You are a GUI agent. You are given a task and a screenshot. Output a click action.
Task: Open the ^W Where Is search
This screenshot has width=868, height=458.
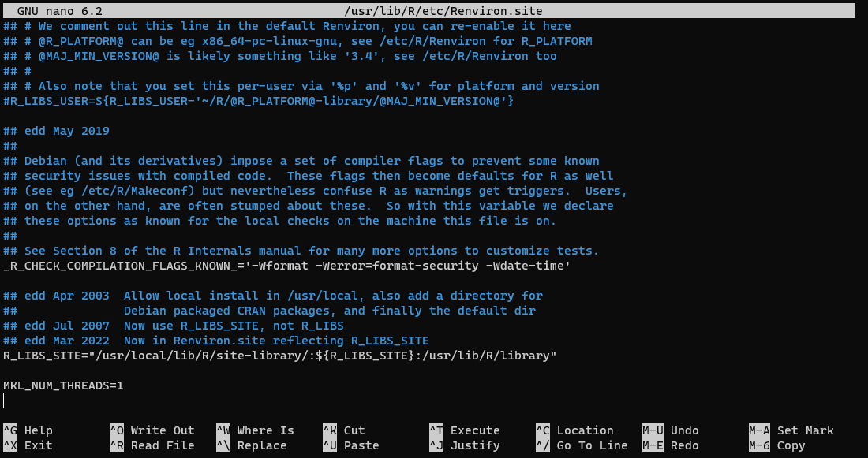[255, 430]
